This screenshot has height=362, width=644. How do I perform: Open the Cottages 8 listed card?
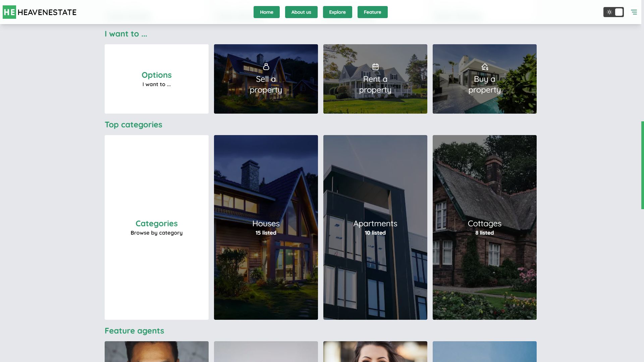484,227
